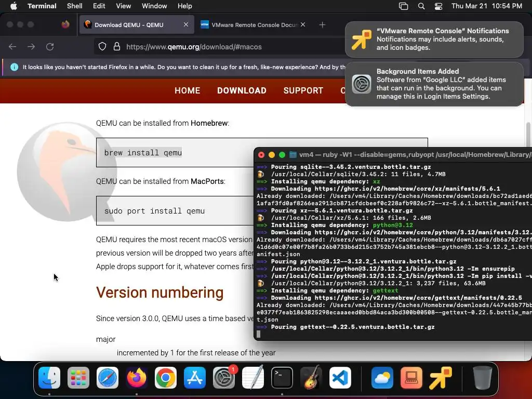The image size is (532, 399).
Task: Open the View menu
Action: coord(123,6)
